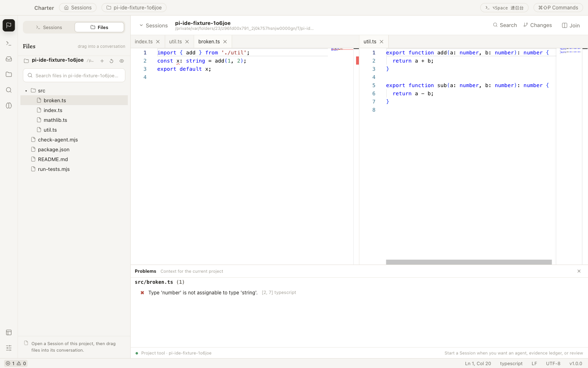Click the LF line ending indicator
Viewport: 588px width, 368px height.
(x=534, y=364)
